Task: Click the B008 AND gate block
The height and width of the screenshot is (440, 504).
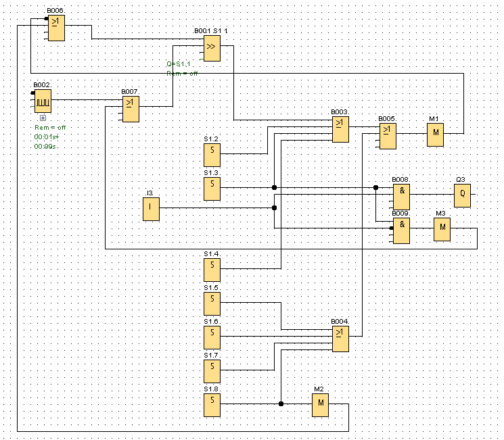Action: coord(401,197)
